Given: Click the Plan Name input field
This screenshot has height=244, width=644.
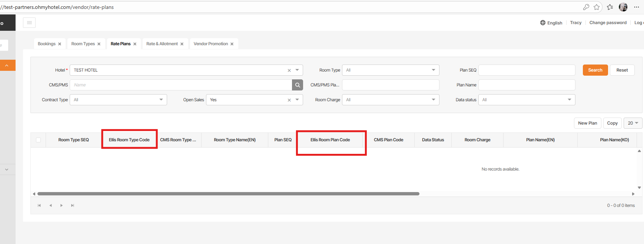Looking at the screenshot, I should pyautogui.click(x=527, y=85).
